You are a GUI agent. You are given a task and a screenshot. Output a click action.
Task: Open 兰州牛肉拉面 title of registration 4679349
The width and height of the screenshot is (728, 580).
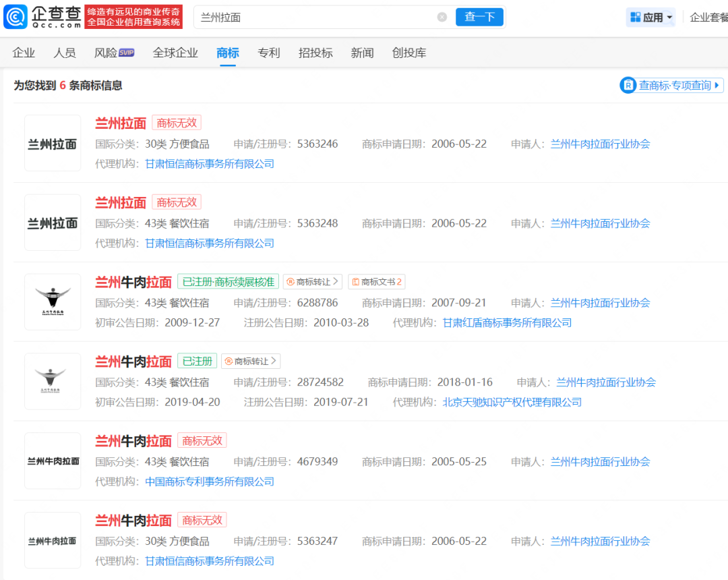[133, 440]
